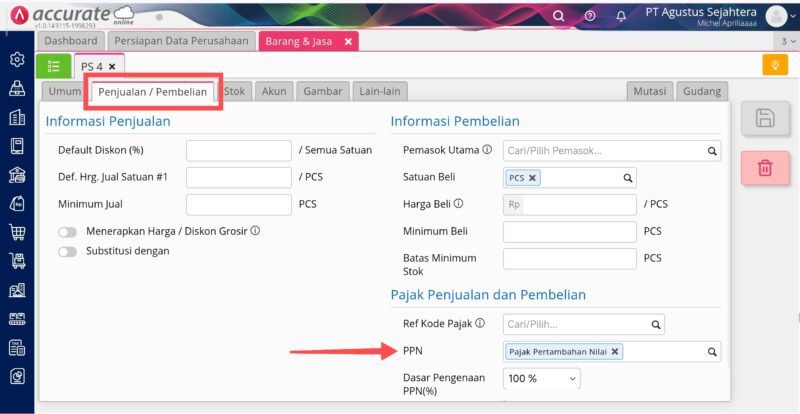The height and width of the screenshot is (414, 800).
Task: Open the Ref Kode Pajak lookup
Action: point(656,325)
